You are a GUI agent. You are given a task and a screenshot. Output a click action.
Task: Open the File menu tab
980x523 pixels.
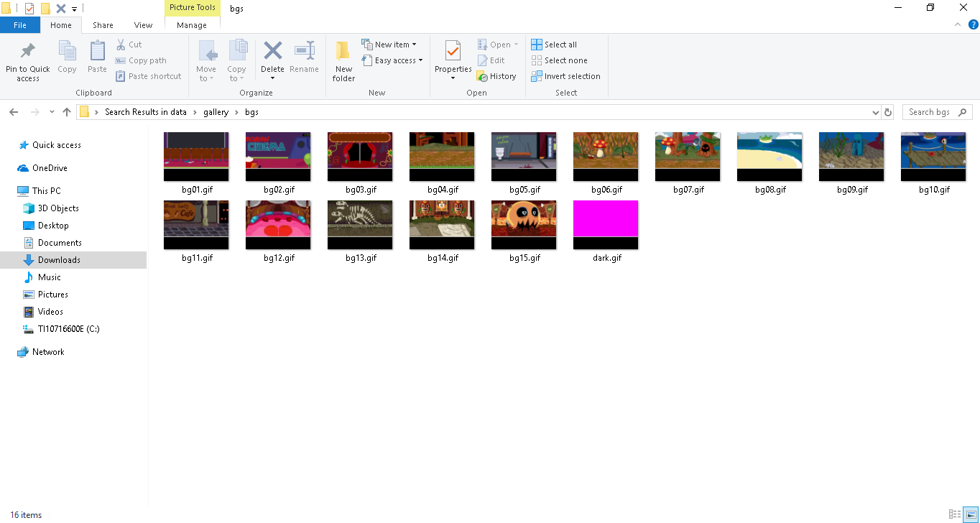20,25
